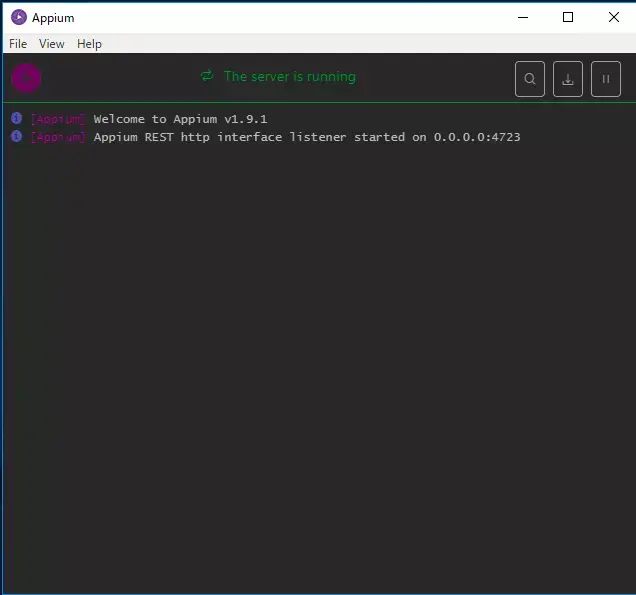Screen dimensions: 636x595
Task: Select the 'listener started on 0.0.0.0:4723' log line
Action: click(307, 137)
